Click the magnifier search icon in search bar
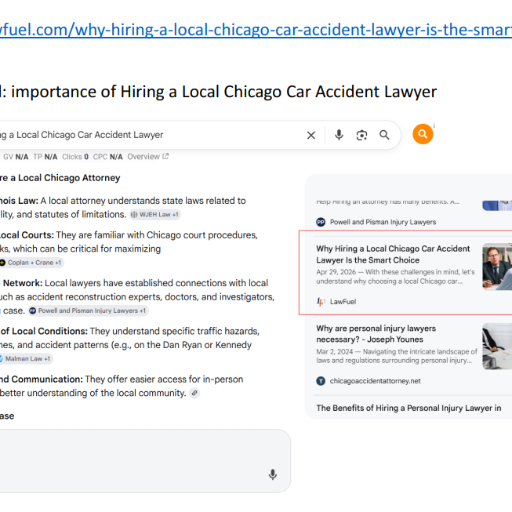The width and height of the screenshot is (512, 512). (384, 135)
